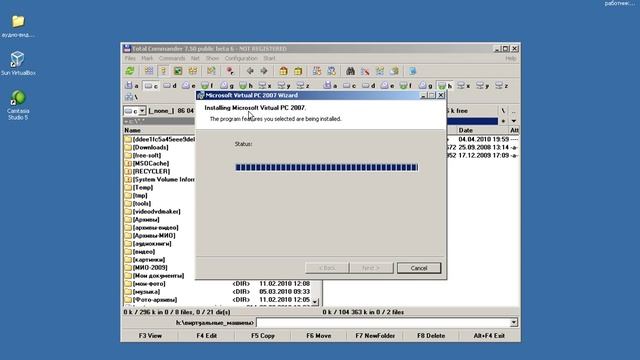Screen dimensions: 640x360
Task: Show thumbnail view toolbar icon
Action: pos(178,71)
